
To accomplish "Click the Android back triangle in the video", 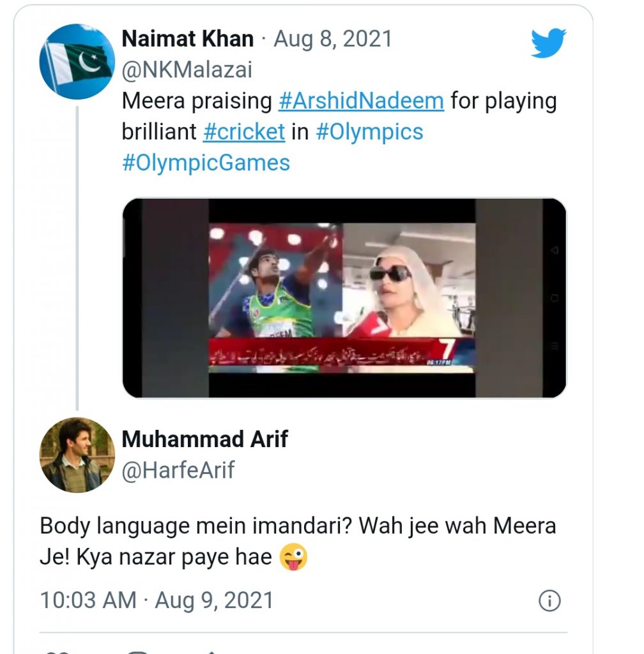I will 555,250.
